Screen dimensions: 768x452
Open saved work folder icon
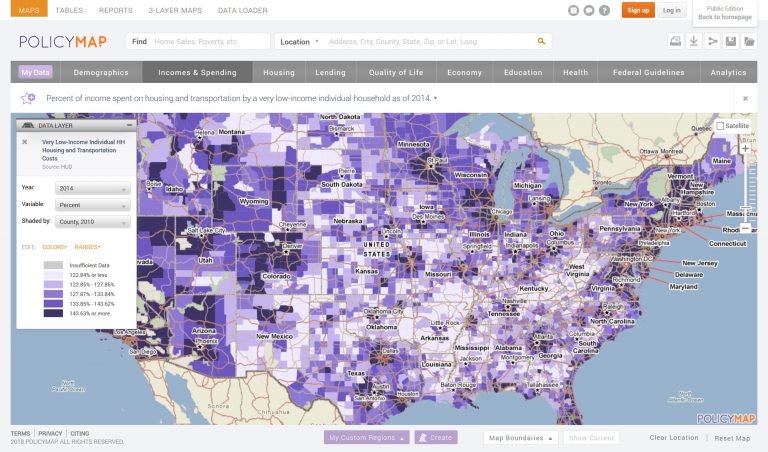pos(750,41)
